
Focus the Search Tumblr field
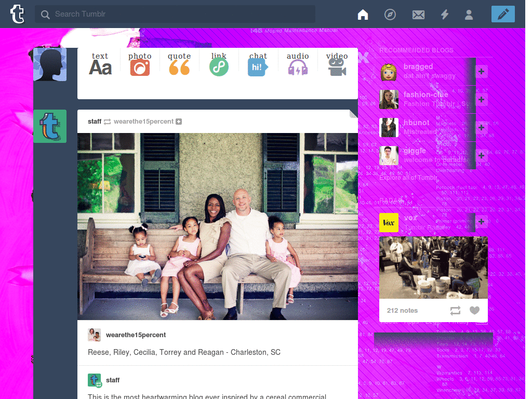point(175,14)
